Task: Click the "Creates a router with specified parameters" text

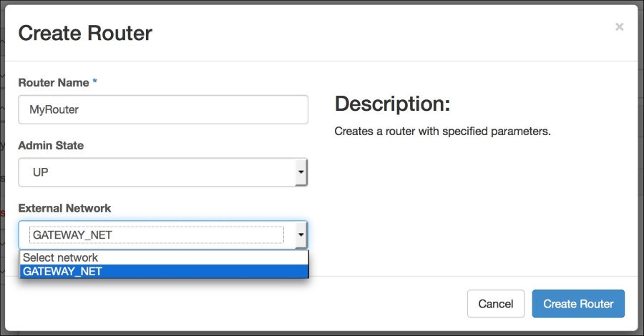Action: pyautogui.click(x=442, y=132)
